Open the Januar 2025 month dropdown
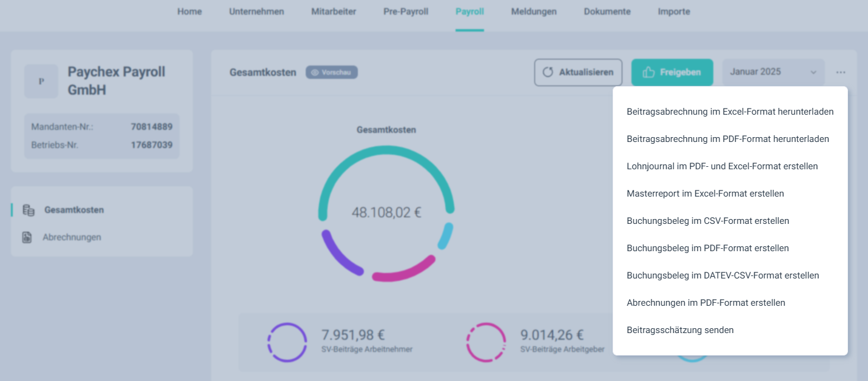The height and width of the screenshot is (381, 868). click(773, 72)
